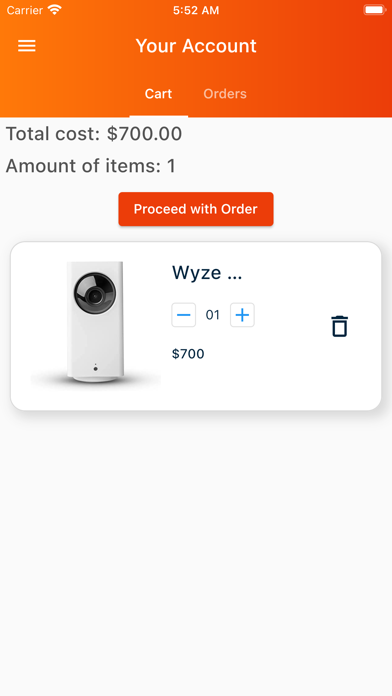Open the Wyze camera product image
The image size is (392, 696).
pos(95,323)
